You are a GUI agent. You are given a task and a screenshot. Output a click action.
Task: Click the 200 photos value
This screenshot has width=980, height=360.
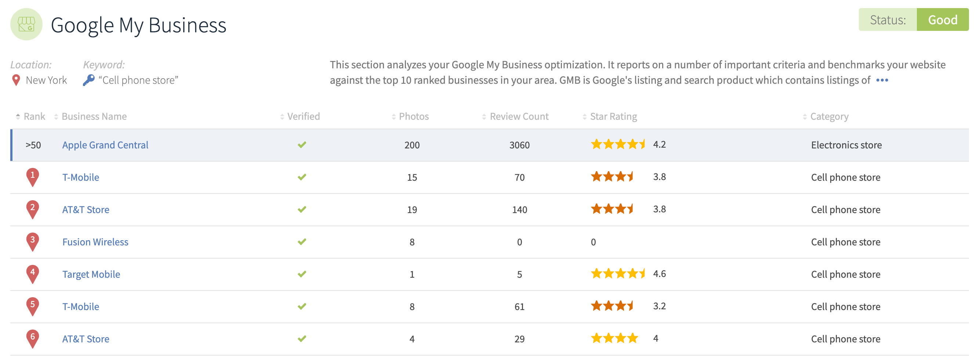pos(412,145)
